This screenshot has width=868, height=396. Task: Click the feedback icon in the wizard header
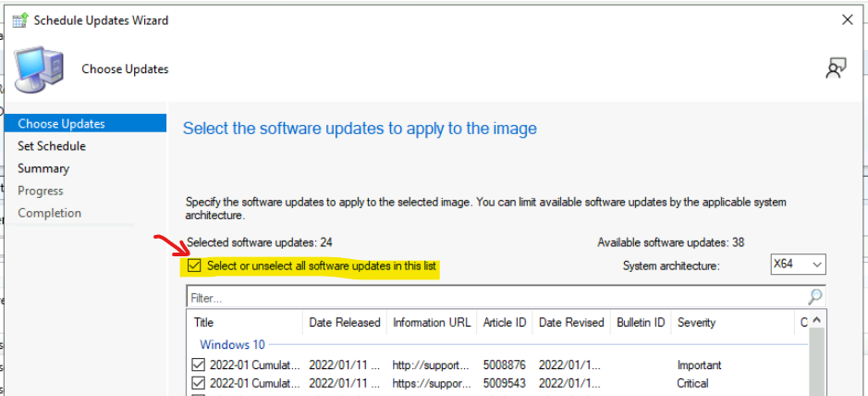click(x=836, y=68)
